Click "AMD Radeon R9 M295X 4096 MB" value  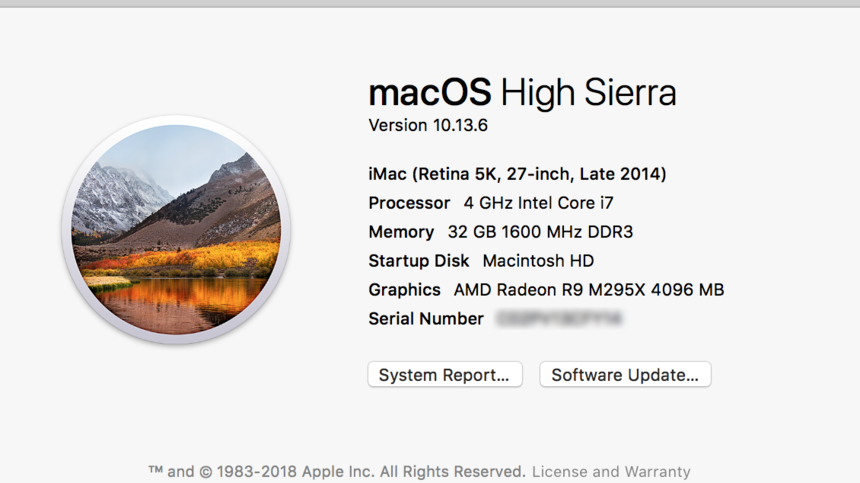click(589, 289)
